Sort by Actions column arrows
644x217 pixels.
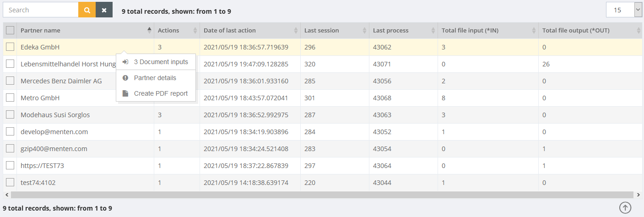(x=195, y=31)
